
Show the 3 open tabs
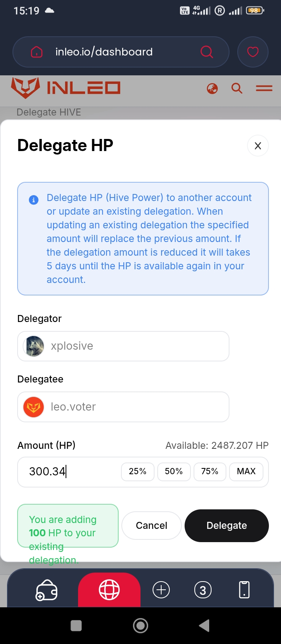coord(203,590)
